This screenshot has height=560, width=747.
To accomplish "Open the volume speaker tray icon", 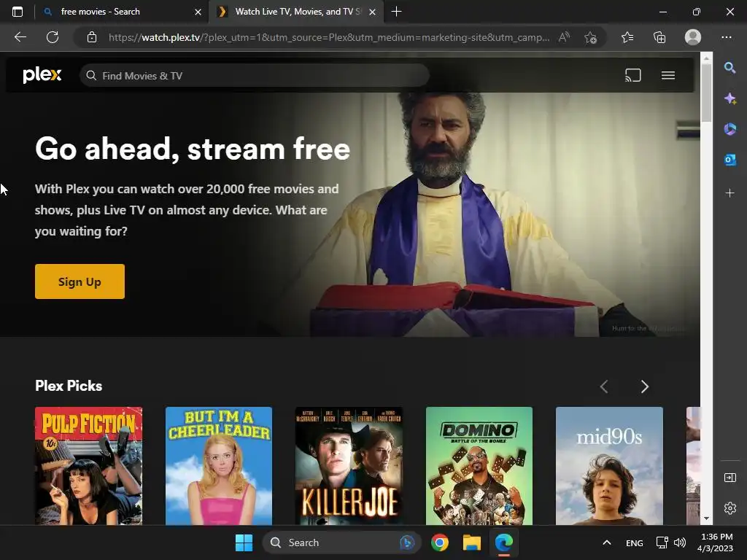I will pos(680,542).
